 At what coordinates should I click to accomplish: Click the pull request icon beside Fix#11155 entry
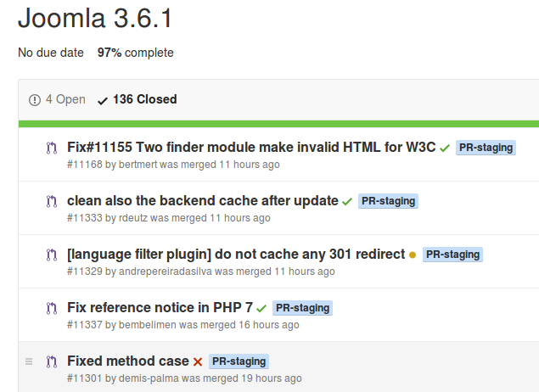pyautogui.click(x=52, y=148)
